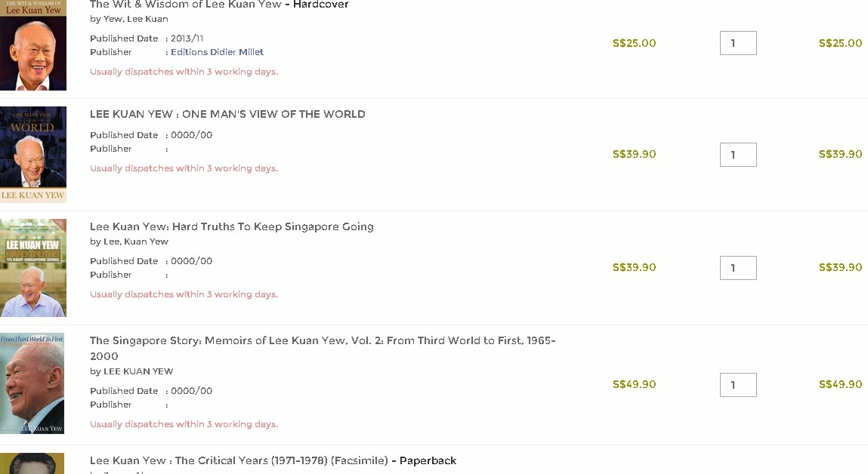The image size is (868, 474).
Task: Focus quantity field for the S$49.90 book
Action: (x=738, y=385)
